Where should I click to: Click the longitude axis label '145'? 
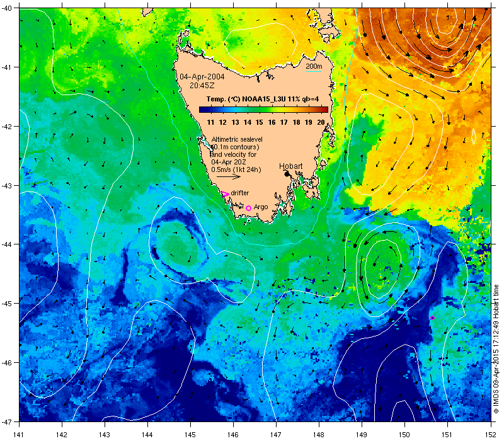pyautogui.click(x=190, y=435)
